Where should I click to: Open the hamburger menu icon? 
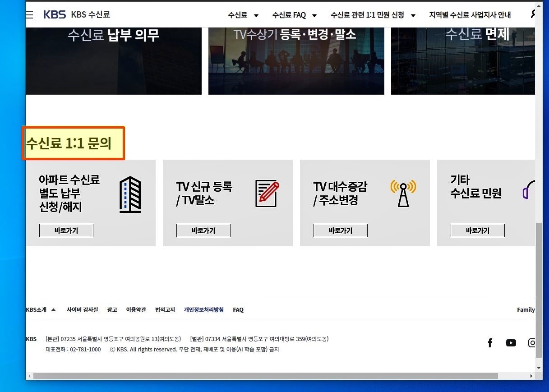29,15
